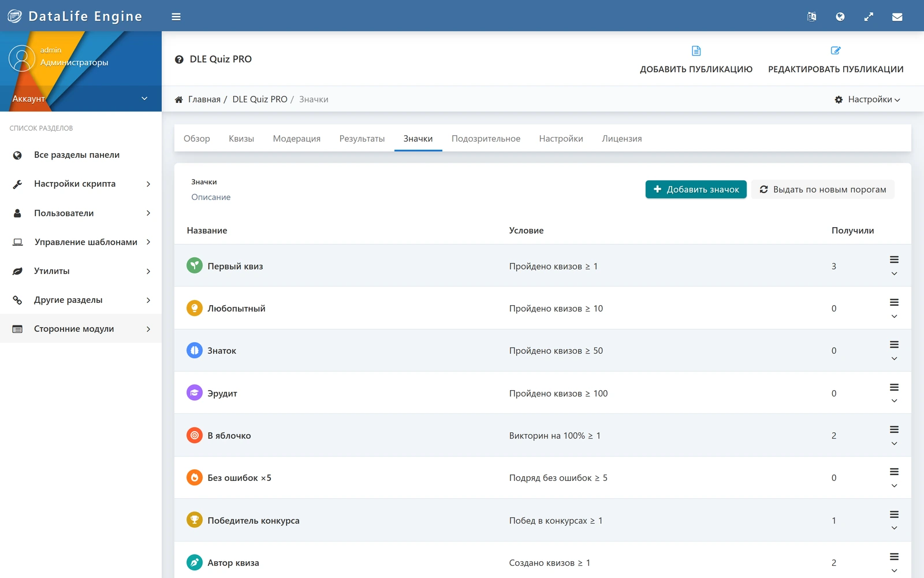Open the row menu for Первый квиз

pyautogui.click(x=894, y=266)
